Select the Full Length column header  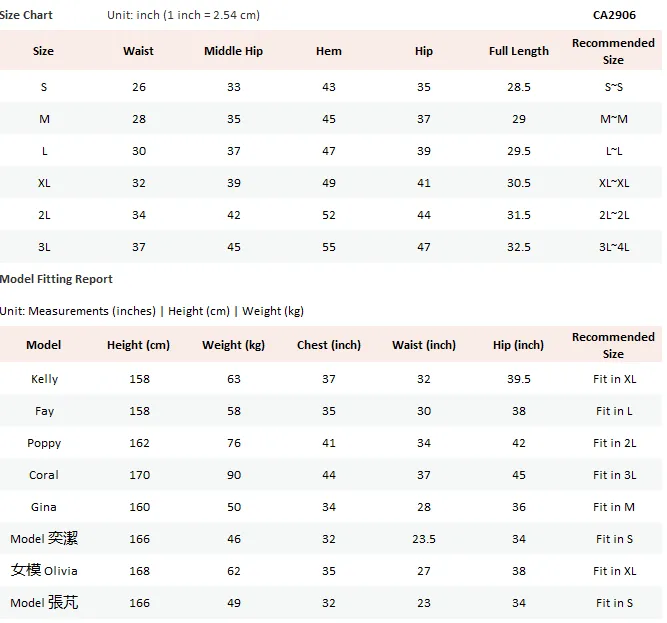519,51
